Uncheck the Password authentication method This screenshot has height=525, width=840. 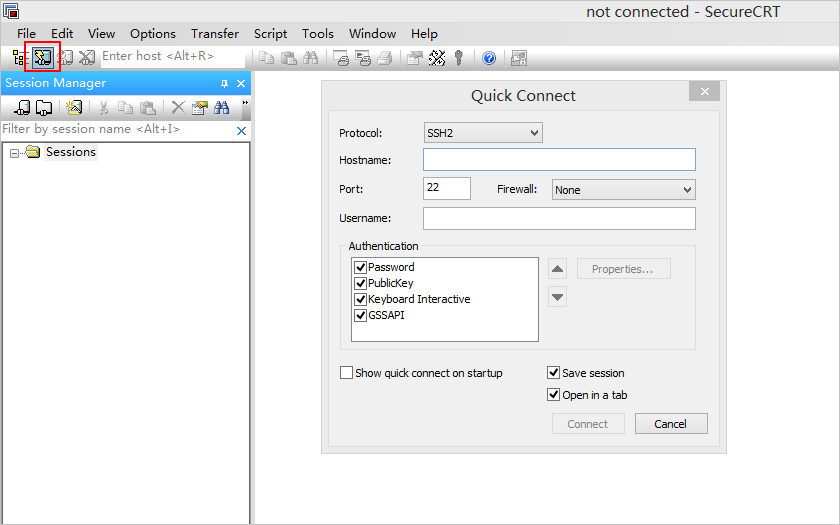click(361, 267)
